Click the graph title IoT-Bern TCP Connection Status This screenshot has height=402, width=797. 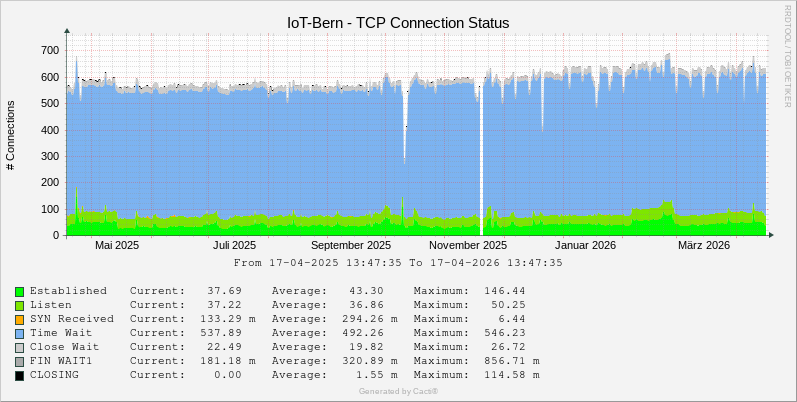pyautogui.click(x=398, y=22)
